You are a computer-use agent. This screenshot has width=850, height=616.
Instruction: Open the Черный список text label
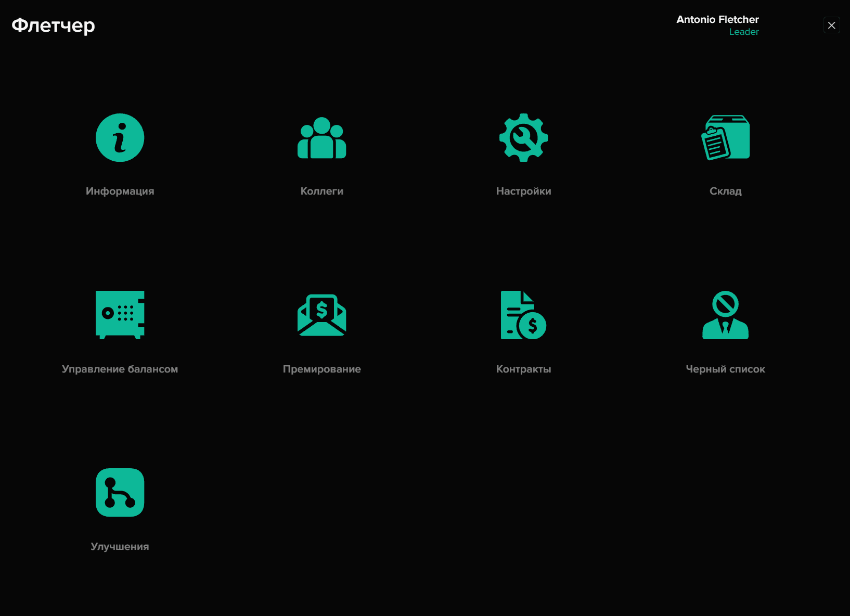[x=725, y=369]
